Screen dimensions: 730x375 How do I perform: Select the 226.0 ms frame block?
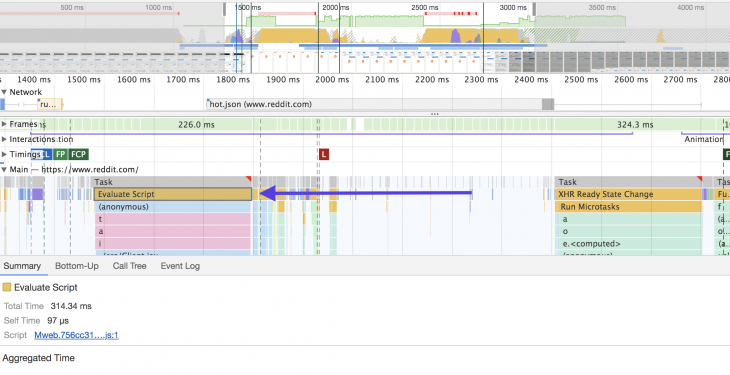196,124
